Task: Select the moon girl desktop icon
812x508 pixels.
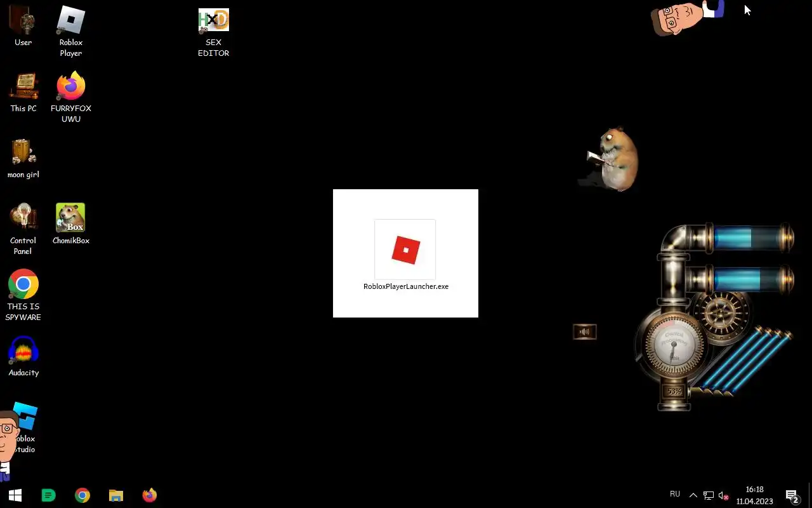Action: click(x=23, y=159)
